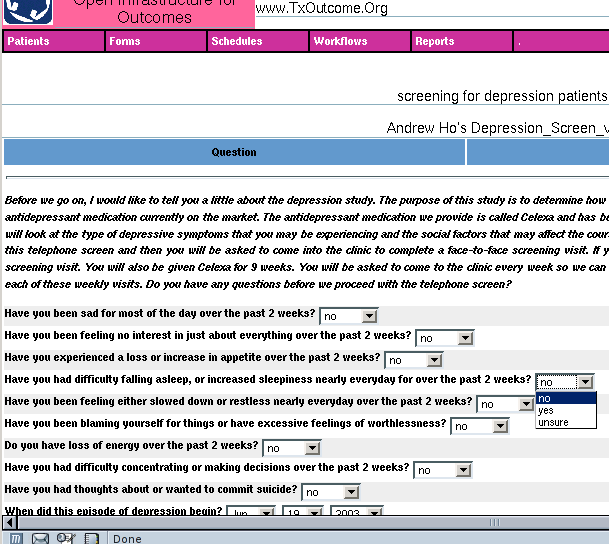Launch the Composer icon in status bar

pyautogui.click(x=66, y=537)
